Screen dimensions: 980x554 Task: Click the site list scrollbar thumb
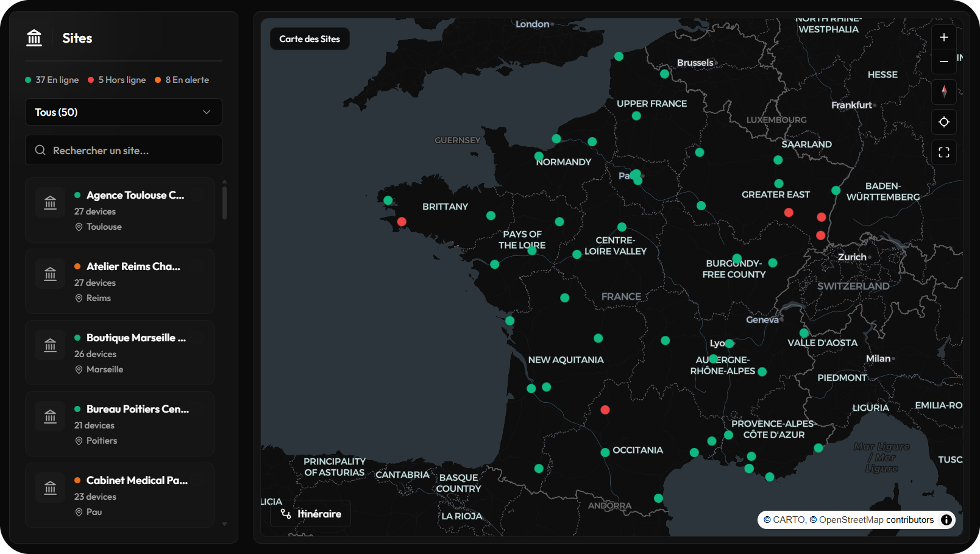(224, 202)
